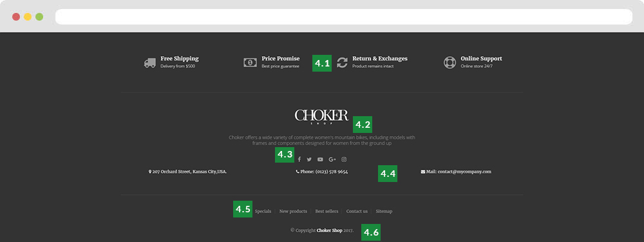Click the 'Online store 24/7' text
Viewport: 644px width, 242px height.
point(477,66)
